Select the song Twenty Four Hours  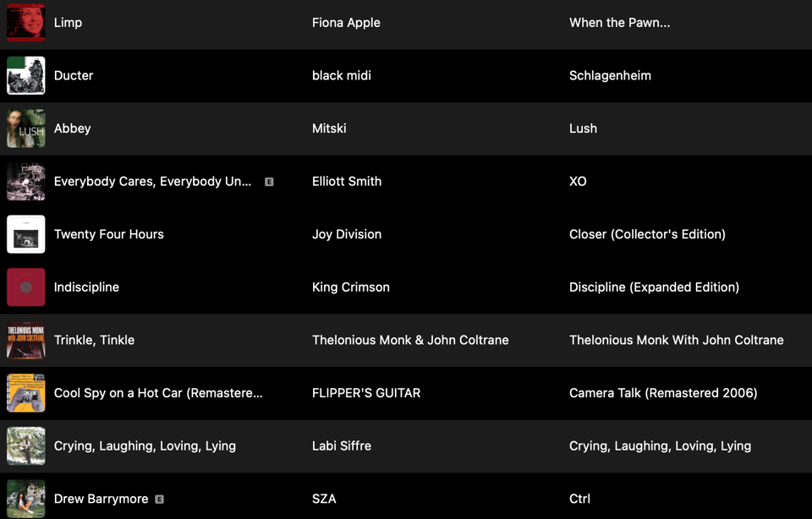(108, 234)
